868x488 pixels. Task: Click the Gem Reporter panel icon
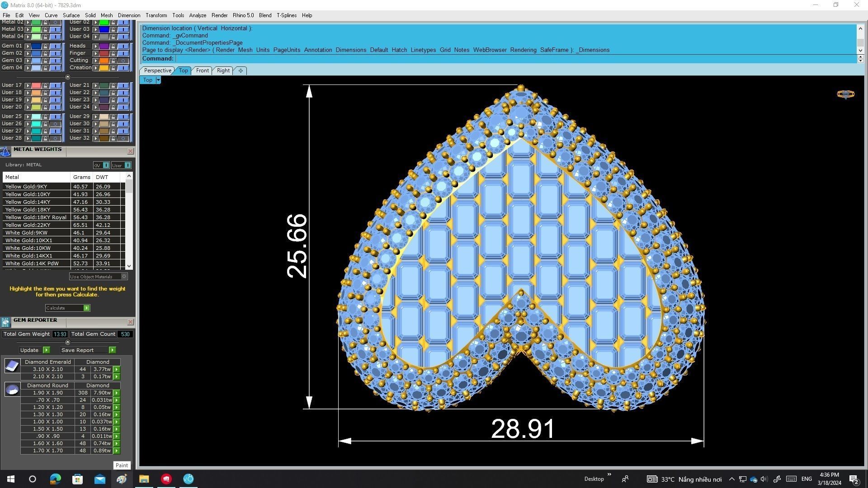coord(5,322)
